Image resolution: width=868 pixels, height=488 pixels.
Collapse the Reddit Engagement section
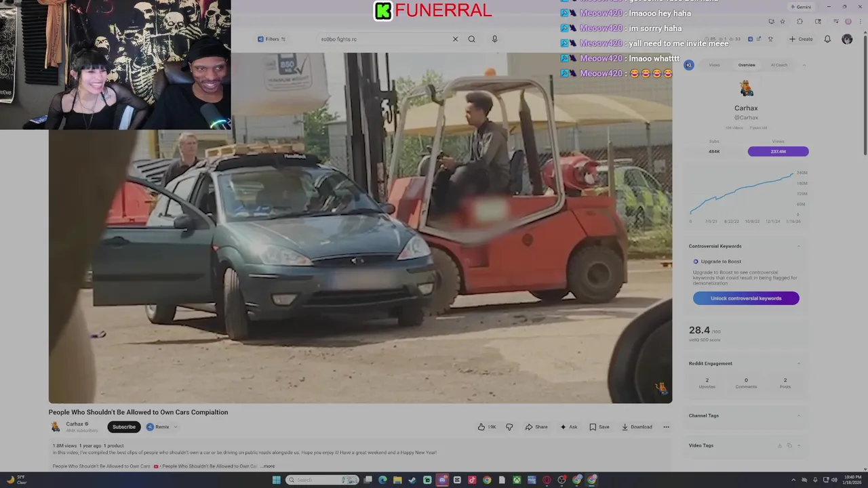[799, 363]
